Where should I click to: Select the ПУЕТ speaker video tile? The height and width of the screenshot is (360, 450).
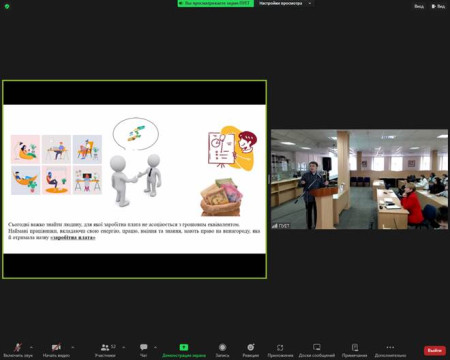[359, 179]
